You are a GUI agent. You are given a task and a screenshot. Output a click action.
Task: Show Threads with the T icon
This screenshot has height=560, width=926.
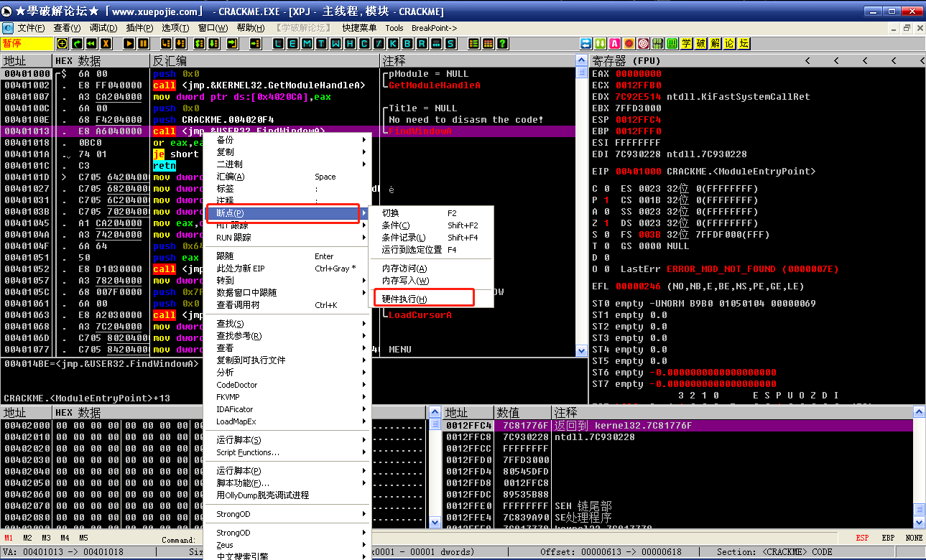[322, 44]
